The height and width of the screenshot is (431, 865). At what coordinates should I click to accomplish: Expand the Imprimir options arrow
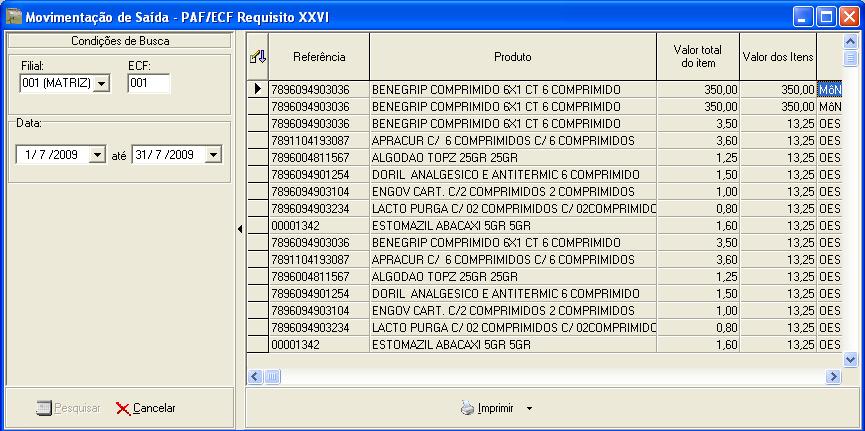tap(529, 408)
